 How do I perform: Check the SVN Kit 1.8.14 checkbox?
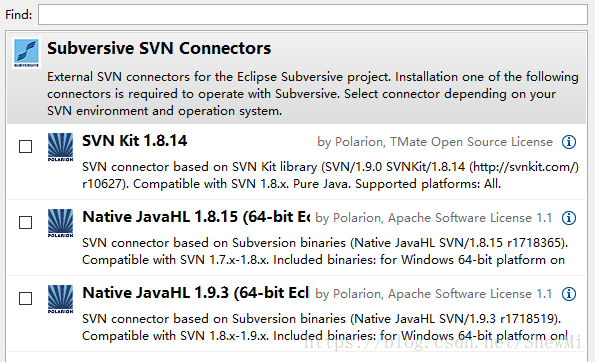25,146
